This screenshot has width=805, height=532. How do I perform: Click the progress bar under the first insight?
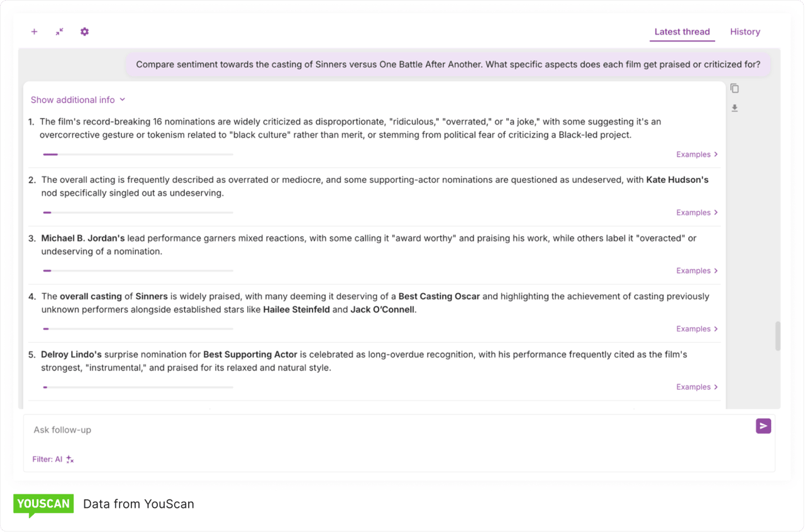coord(138,154)
